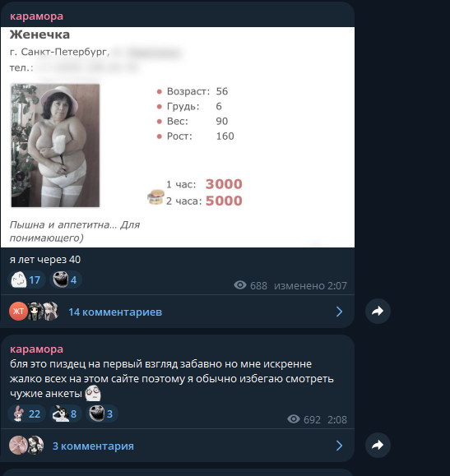Click the trollface reaction with 4 votes
Viewport: 450px width, 476px height.
point(66,280)
